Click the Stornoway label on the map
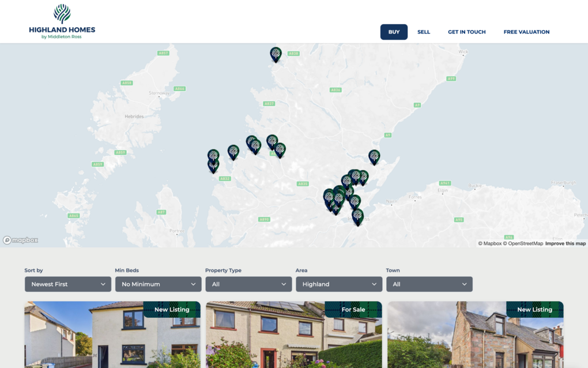 click(x=159, y=93)
